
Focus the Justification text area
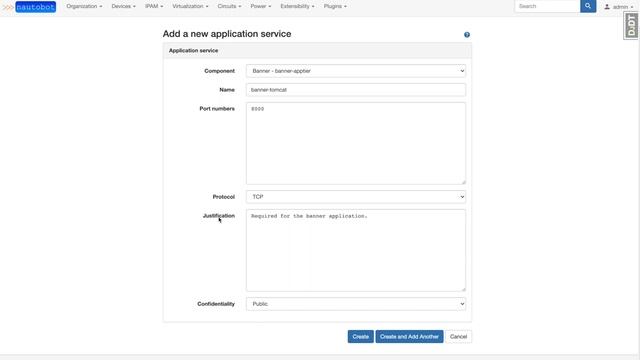point(356,251)
